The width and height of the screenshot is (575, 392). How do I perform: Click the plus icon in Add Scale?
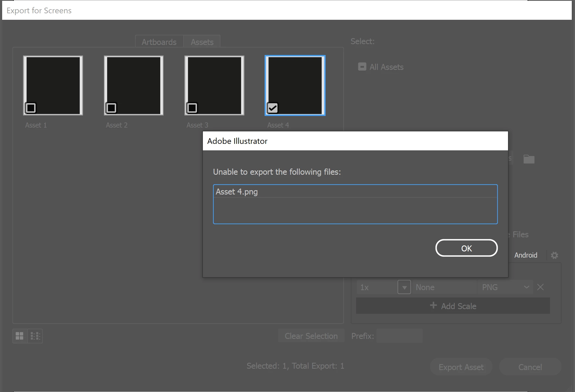coord(433,305)
